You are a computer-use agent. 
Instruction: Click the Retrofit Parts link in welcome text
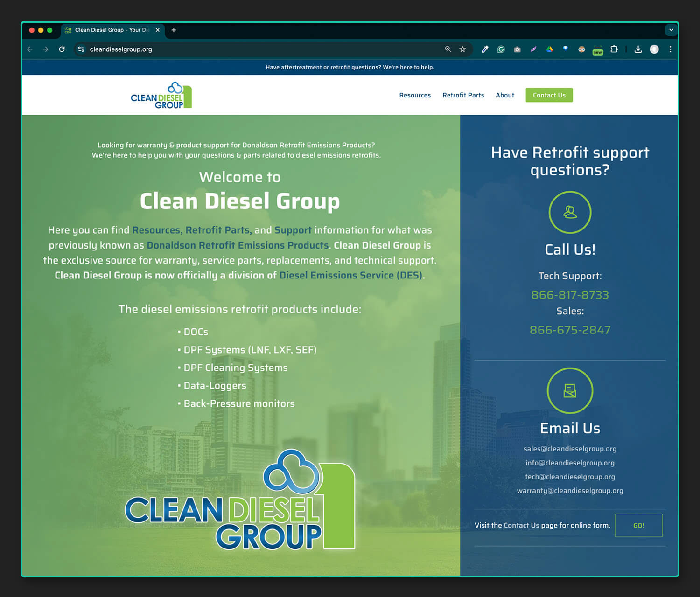click(x=217, y=230)
